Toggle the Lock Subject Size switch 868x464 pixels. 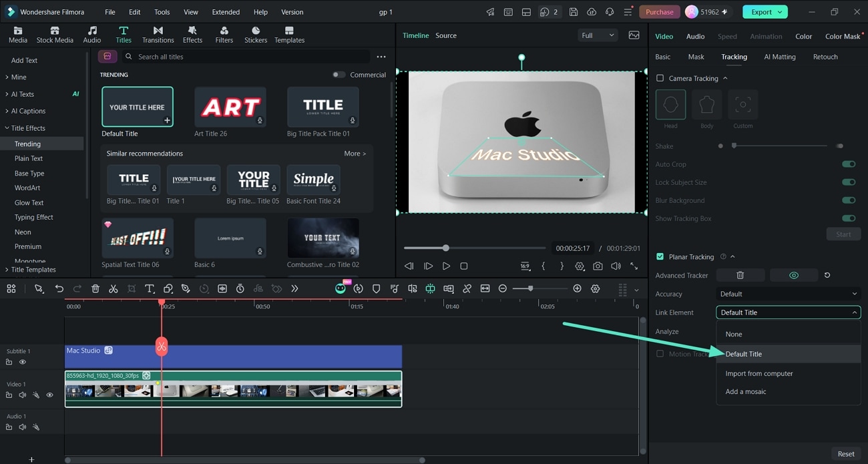click(x=849, y=182)
